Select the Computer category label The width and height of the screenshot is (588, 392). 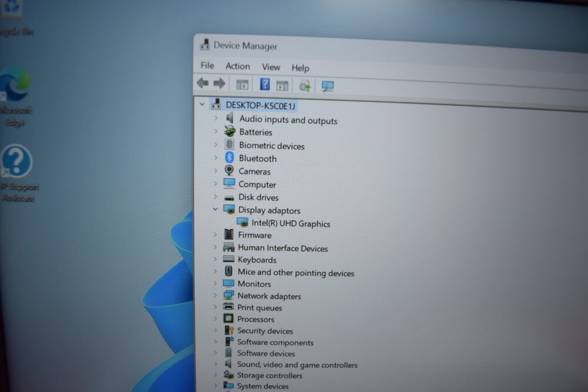pos(258,185)
